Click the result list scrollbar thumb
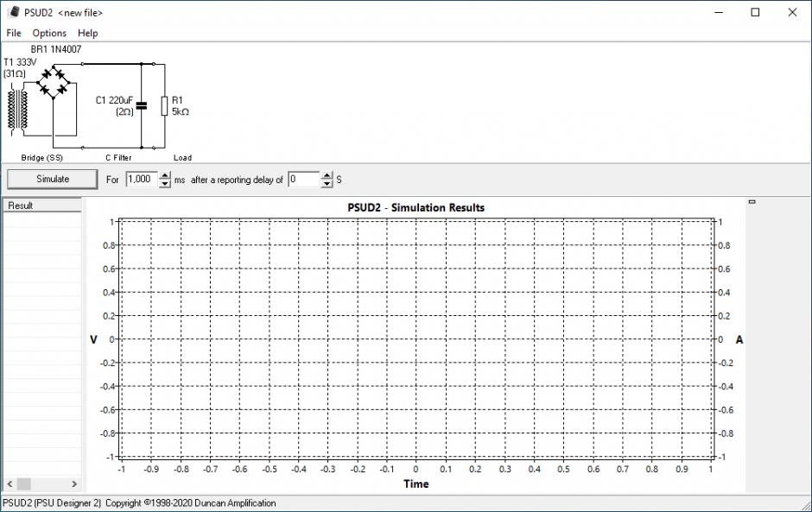This screenshot has height=512, width=812. click(x=24, y=484)
